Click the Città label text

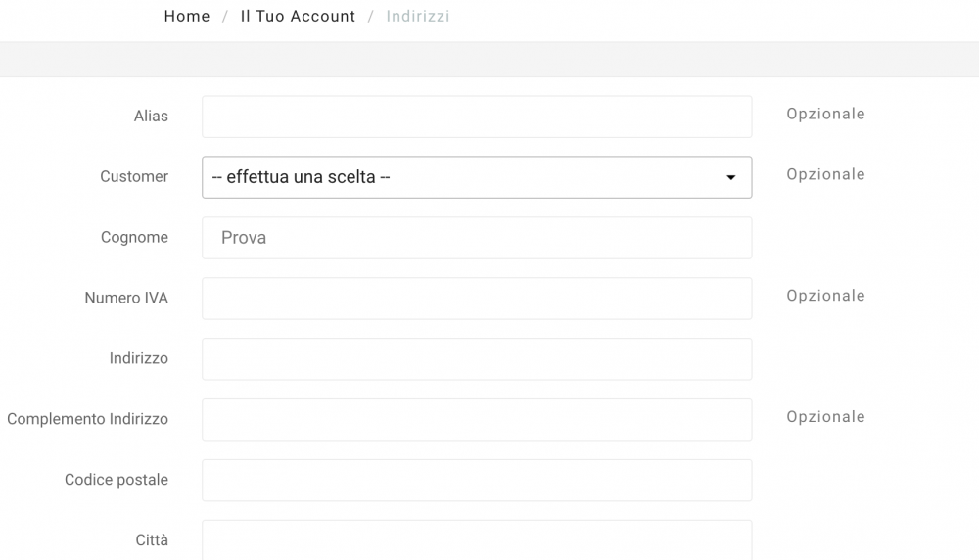click(152, 540)
